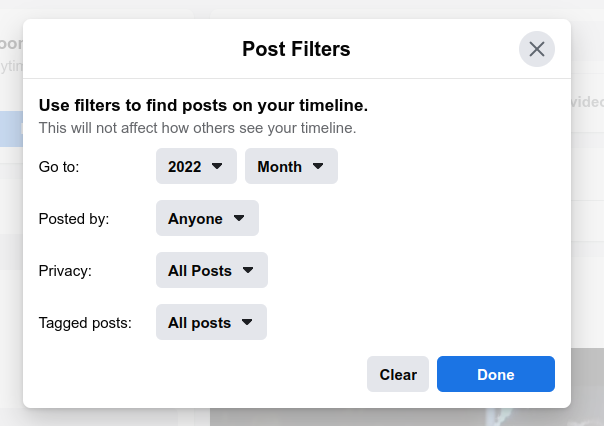The image size is (604, 426).
Task: Click the caret next to Tagged All posts
Action: 247,322
